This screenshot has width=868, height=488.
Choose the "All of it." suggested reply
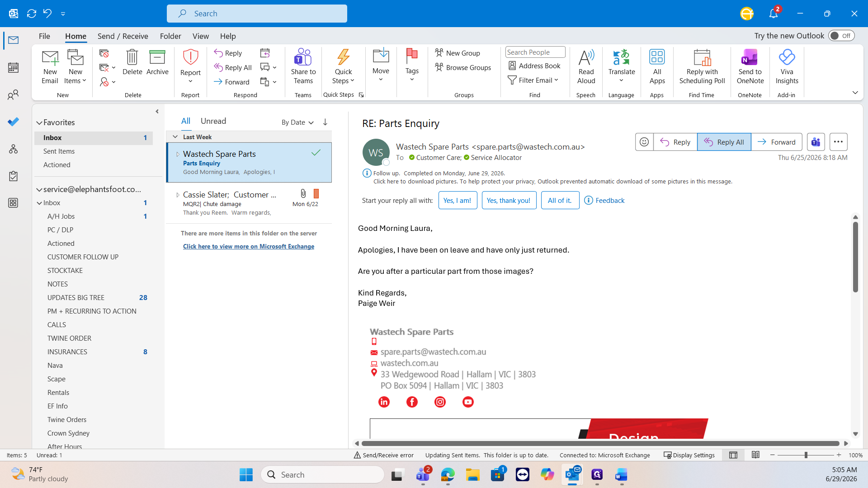coord(560,200)
